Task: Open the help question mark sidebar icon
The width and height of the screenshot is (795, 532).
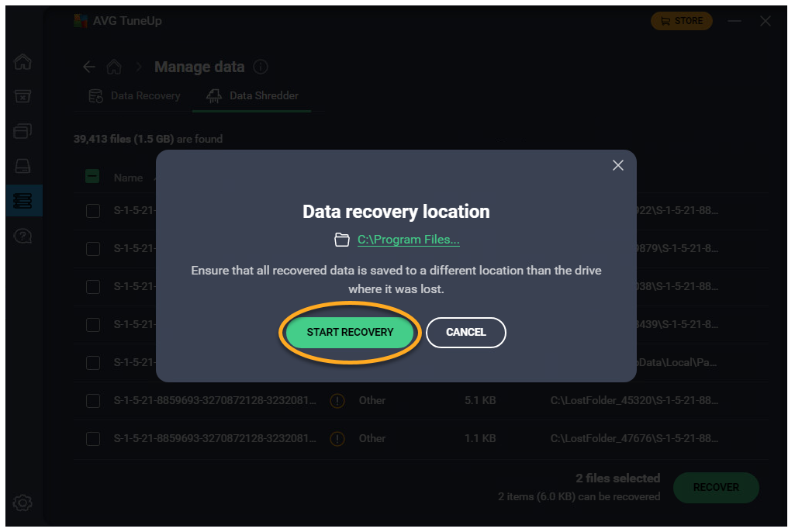Action: (x=23, y=237)
